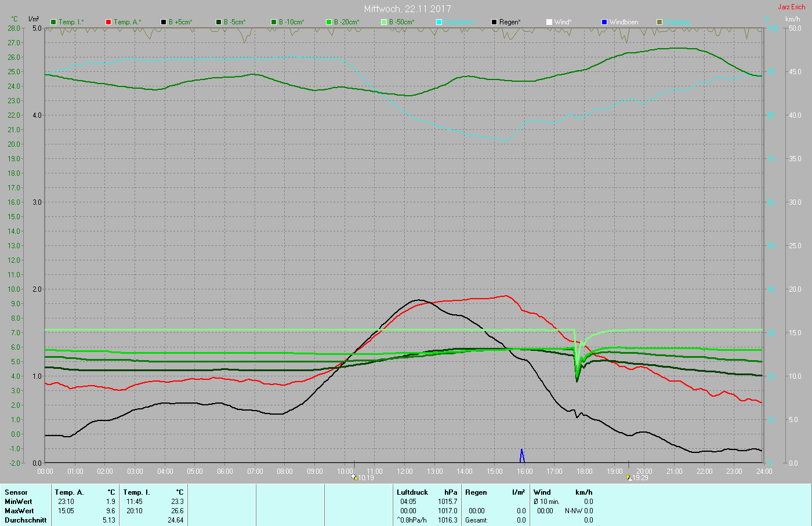Click the dark green Temp. I. legend square
Image resolution: width=812 pixels, height=526 pixels.
point(53,22)
